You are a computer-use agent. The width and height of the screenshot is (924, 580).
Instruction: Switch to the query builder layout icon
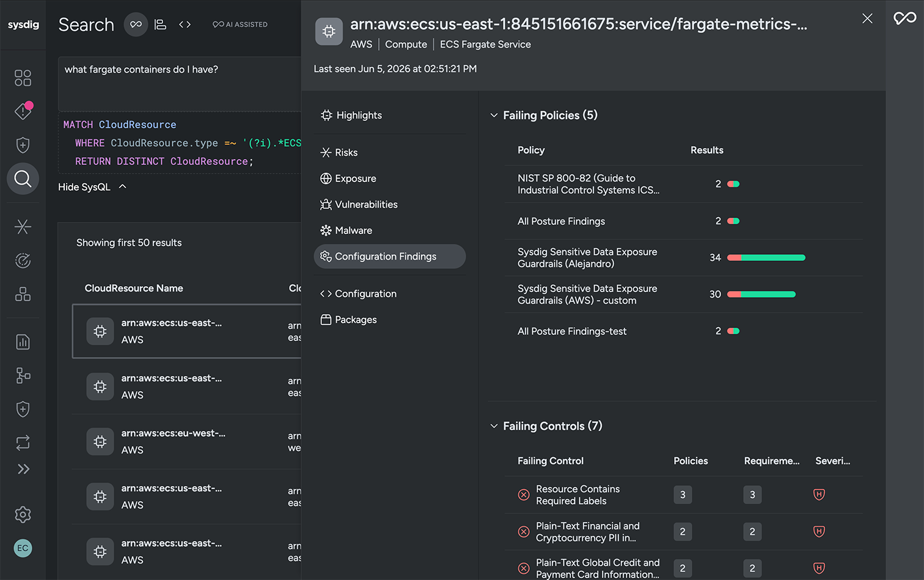click(160, 24)
